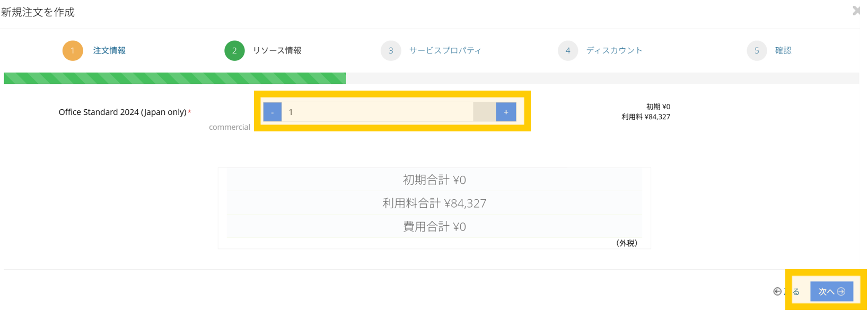Jump to サービスプロパティ step label
868x311 pixels.
point(445,50)
